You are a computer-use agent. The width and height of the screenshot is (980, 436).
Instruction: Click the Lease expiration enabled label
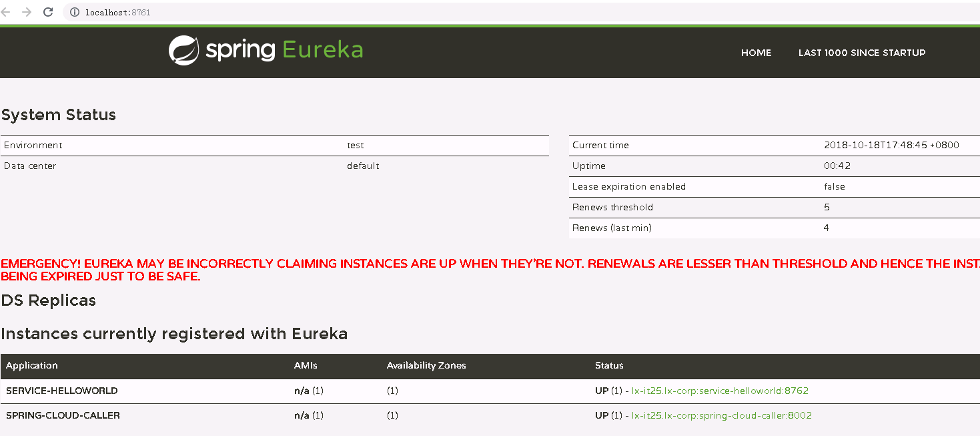[x=629, y=186]
